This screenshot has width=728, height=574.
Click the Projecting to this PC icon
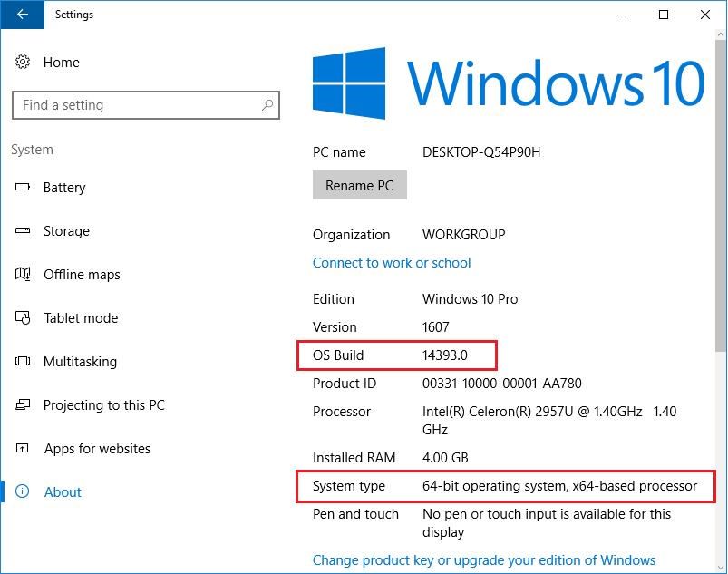tap(23, 405)
